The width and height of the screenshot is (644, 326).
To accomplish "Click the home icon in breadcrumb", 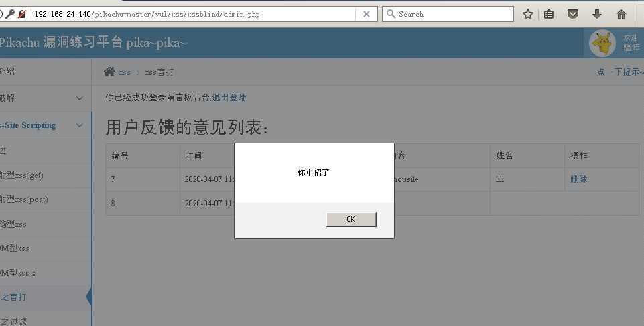I will coord(109,72).
